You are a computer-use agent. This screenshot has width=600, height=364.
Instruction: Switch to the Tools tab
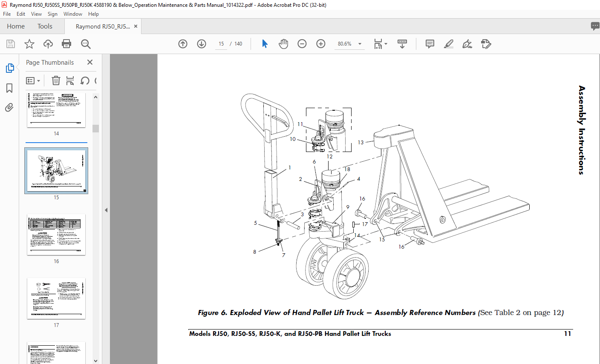[x=45, y=26]
